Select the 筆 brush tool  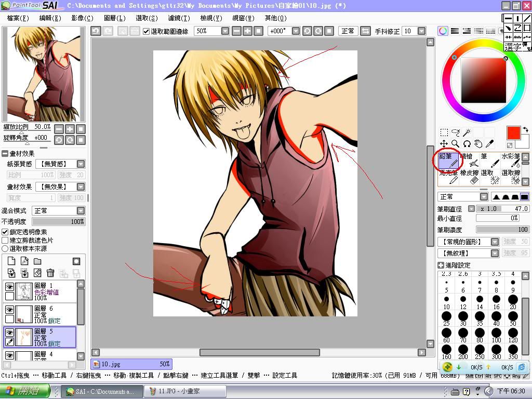pos(490,161)
